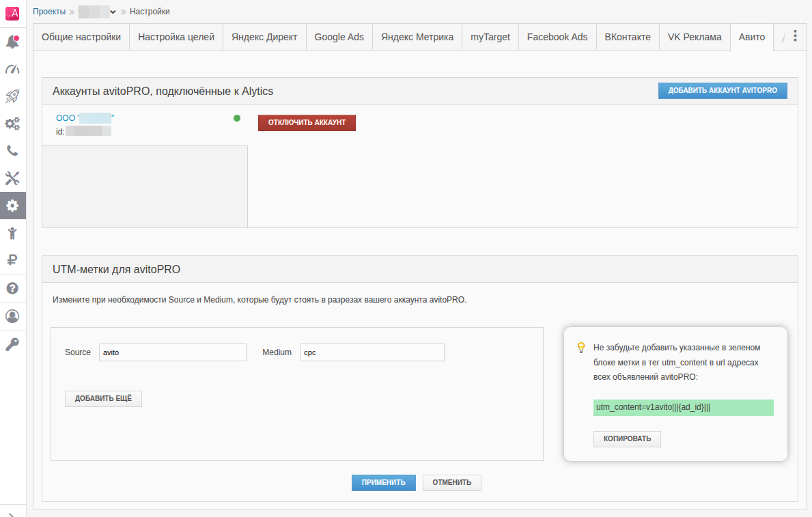
Task: Click the lightbulb hint icon
Action: [581, 348]
